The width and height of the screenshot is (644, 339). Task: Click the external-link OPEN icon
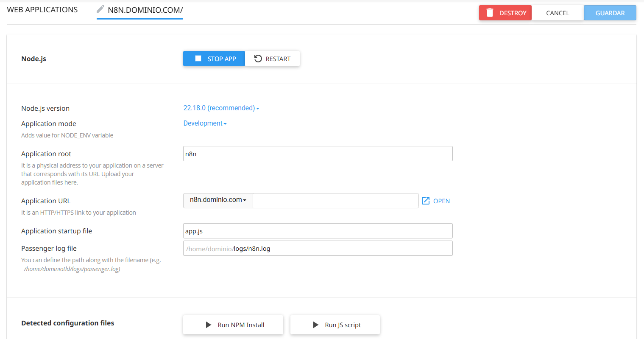coord(425,200)
